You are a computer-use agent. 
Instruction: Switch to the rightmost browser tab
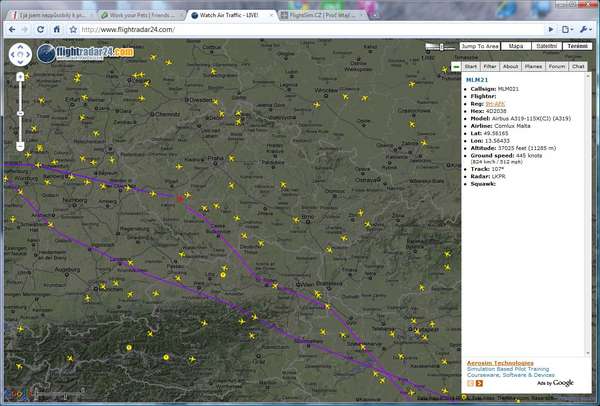[x=323, y=15]
